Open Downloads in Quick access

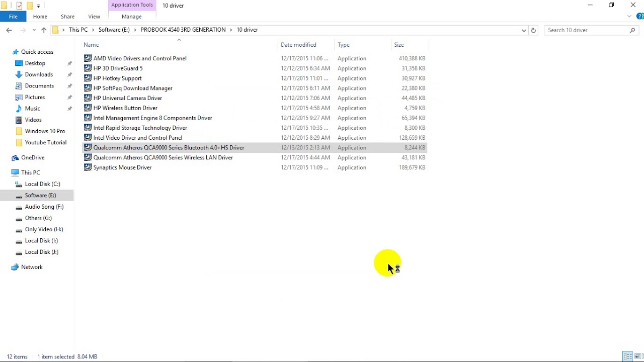coord(39,74)
